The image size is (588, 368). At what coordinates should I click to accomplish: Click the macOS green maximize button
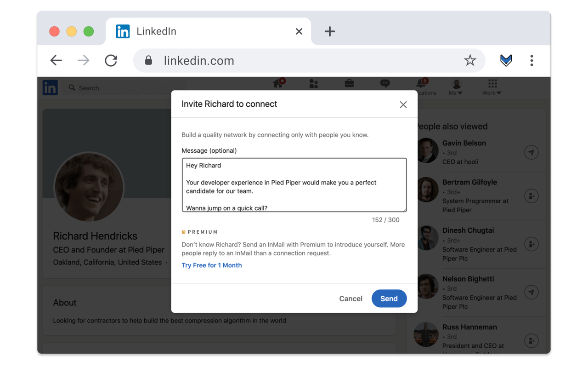[x=89, y=31]
